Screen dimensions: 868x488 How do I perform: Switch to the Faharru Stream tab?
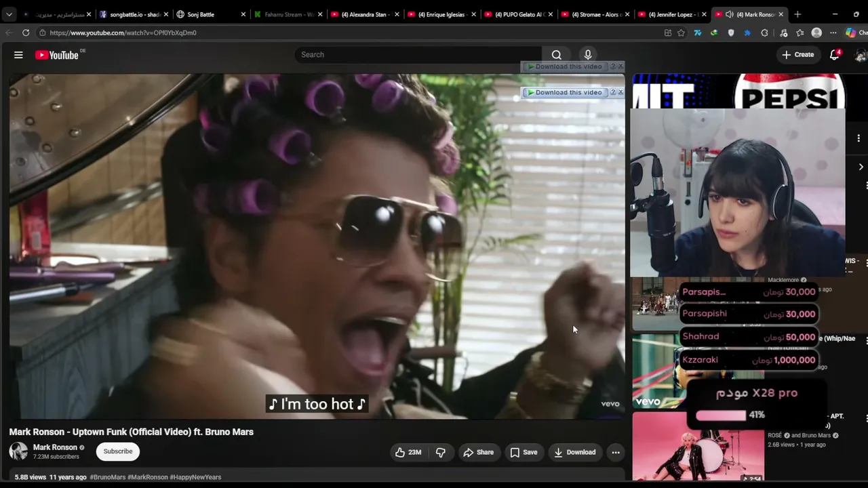coord(288,14)
